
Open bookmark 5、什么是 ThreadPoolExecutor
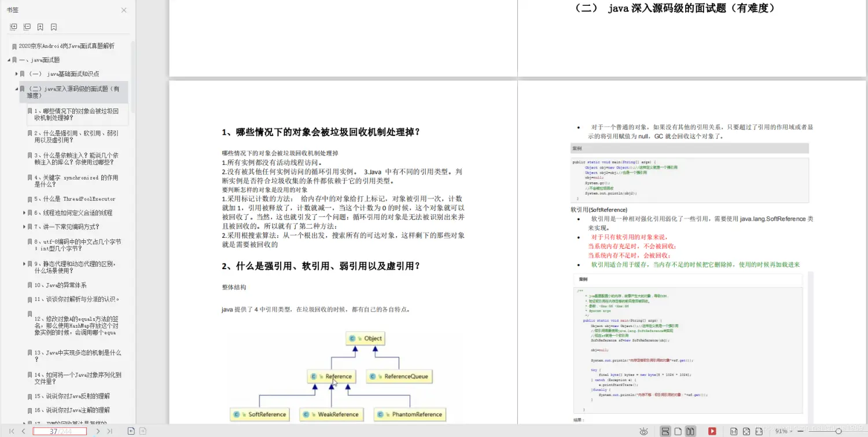75,199
